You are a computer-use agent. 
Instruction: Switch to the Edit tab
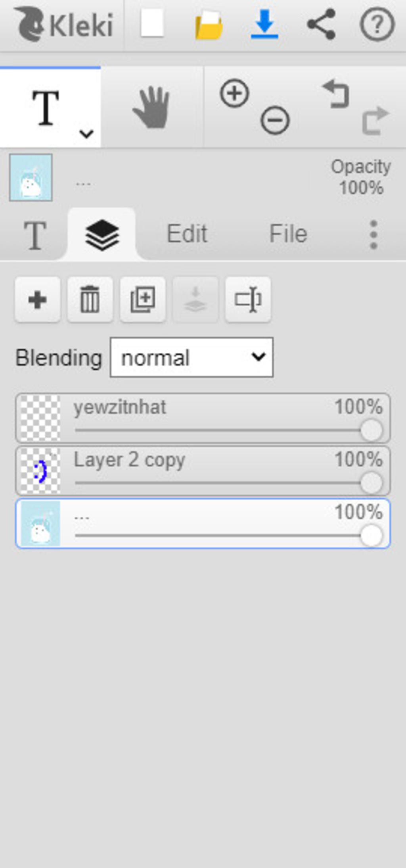point(187,234)
